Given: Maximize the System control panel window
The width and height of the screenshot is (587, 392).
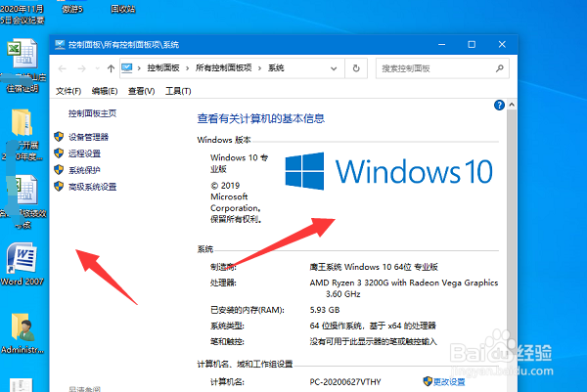Looking at the screenshot, I should [x=472, y=45].
